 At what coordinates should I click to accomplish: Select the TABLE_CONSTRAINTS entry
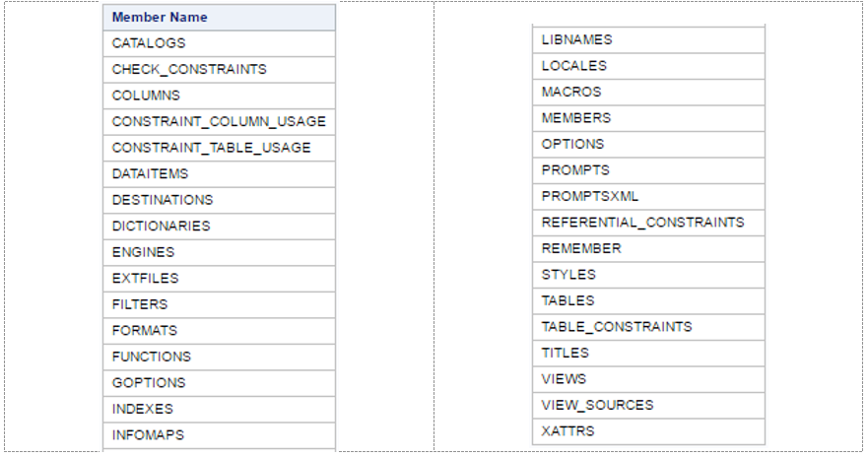point(617,327)
